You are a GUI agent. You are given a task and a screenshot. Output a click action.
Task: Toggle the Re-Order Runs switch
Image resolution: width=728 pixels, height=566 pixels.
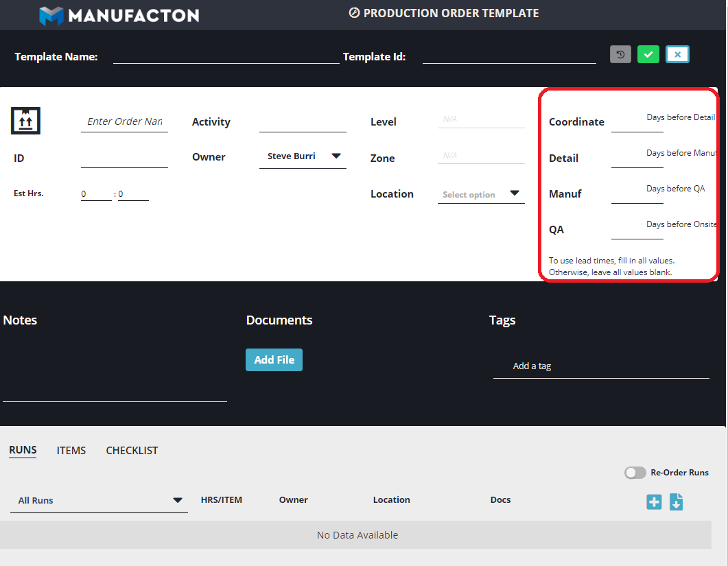click(635, 473)
